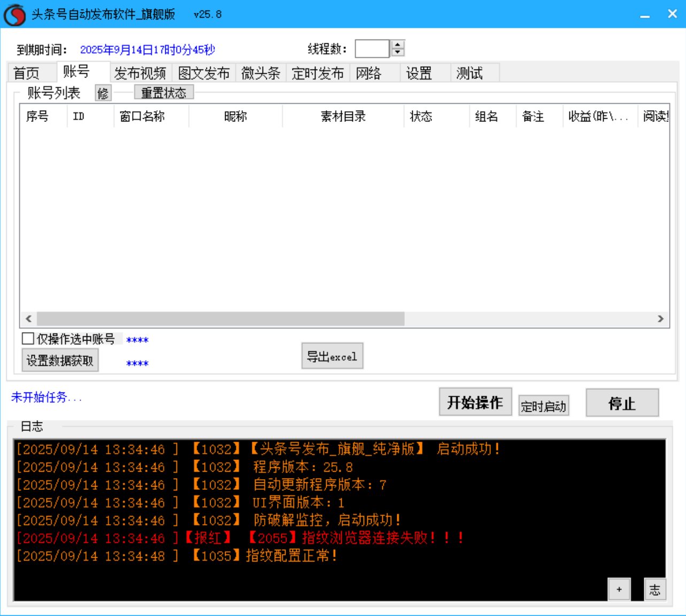This screenshot has height=616, width=686.
Task: Click the right arrow of the horizontal scrollbar
Action: point(660,318)
